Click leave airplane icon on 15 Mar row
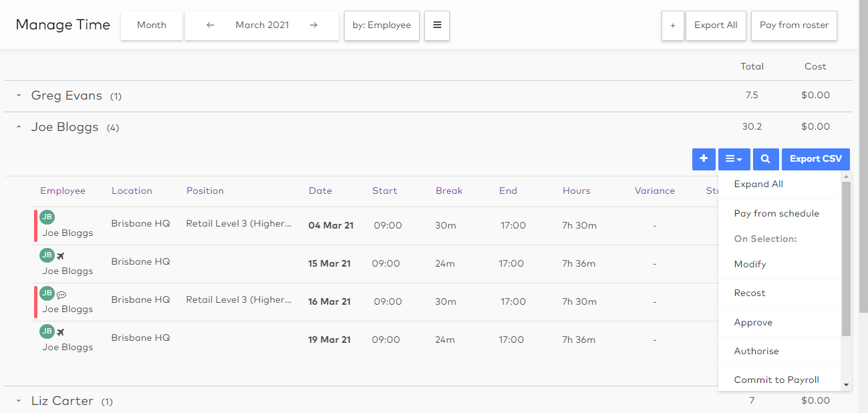868x413 pixels. tap(61, 255)
